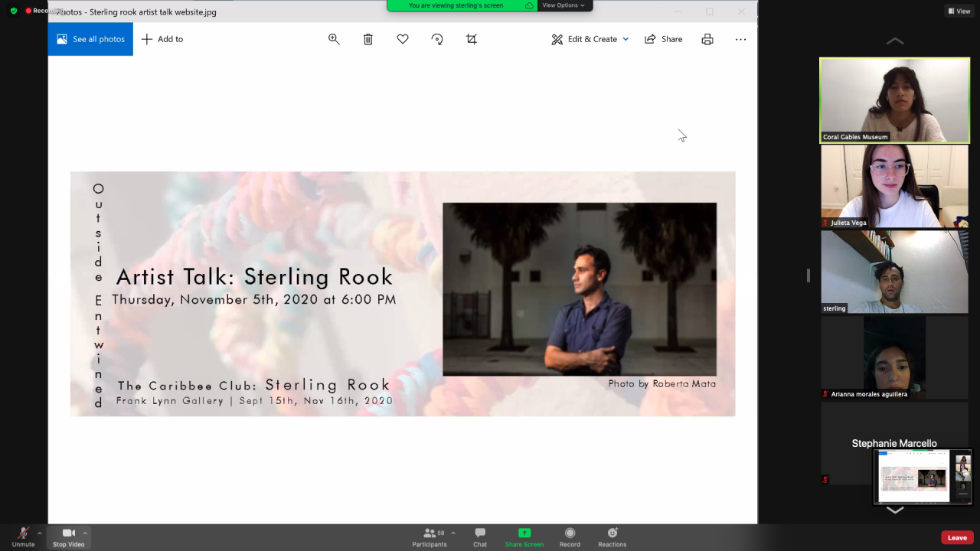
Task: Start recording with Record button
Action: (570, 536)
